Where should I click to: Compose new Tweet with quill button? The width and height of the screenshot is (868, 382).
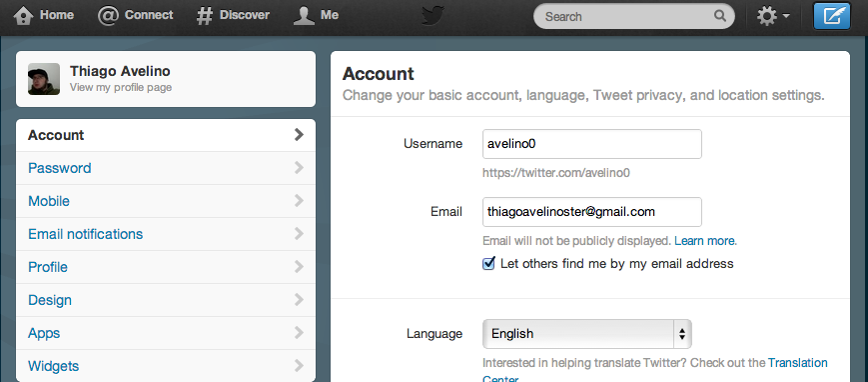831,16
